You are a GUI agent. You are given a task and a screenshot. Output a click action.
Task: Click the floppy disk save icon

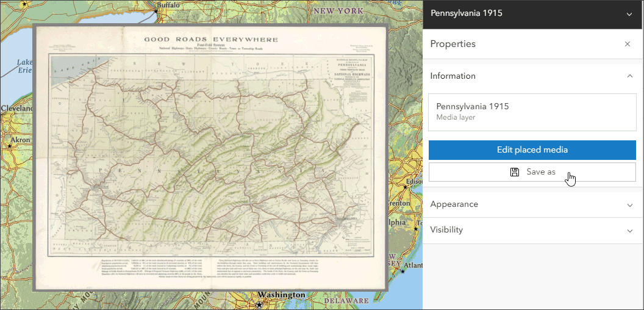[515, 172]
